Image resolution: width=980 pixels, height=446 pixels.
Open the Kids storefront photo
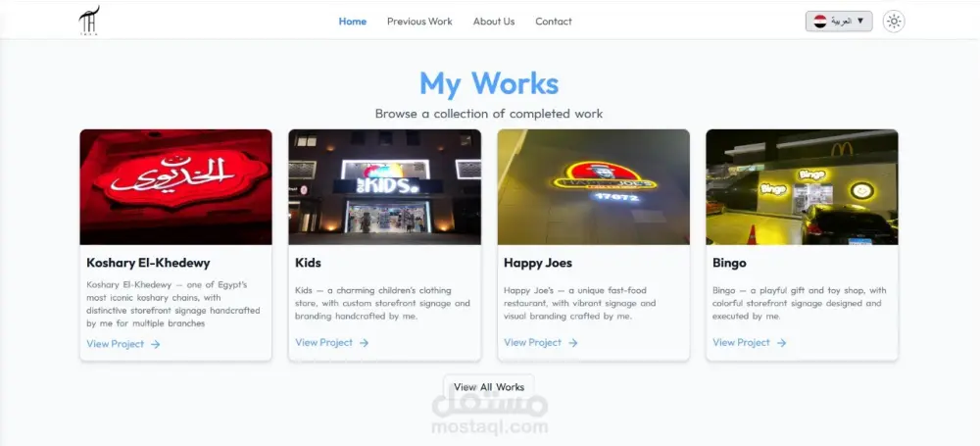(x=384, y=187)
